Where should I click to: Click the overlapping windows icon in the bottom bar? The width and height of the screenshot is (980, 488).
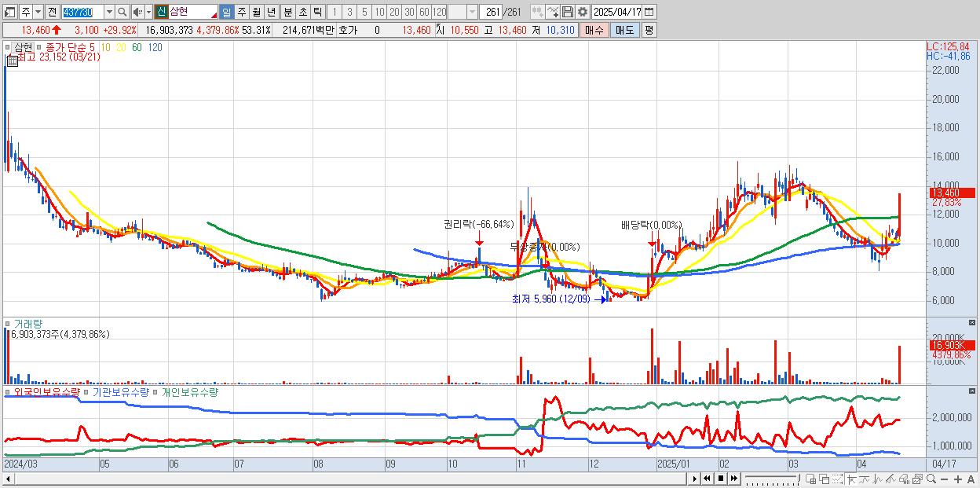click(x=825, y=479)
